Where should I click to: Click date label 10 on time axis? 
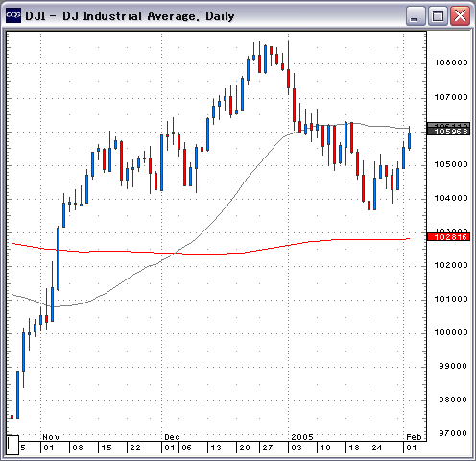pos(325,448)
